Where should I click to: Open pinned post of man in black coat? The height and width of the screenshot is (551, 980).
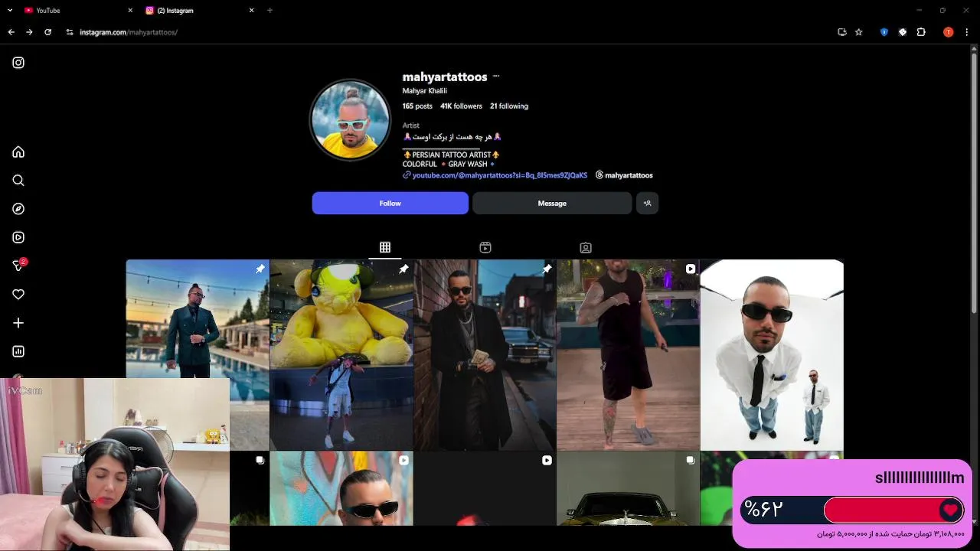[x=485, y=354]
